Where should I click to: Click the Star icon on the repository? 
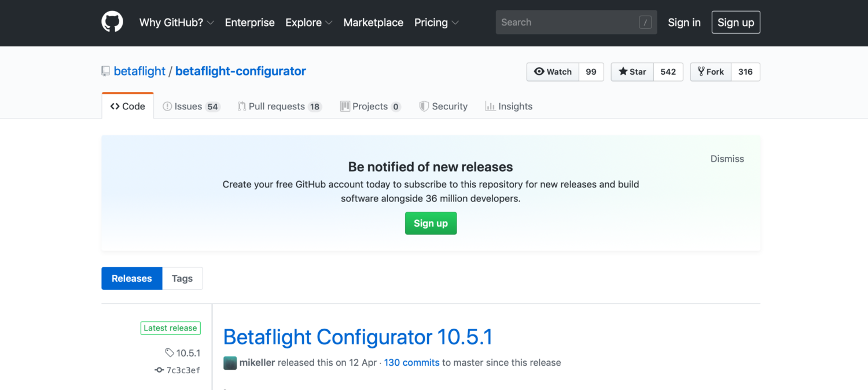(623, 72)
